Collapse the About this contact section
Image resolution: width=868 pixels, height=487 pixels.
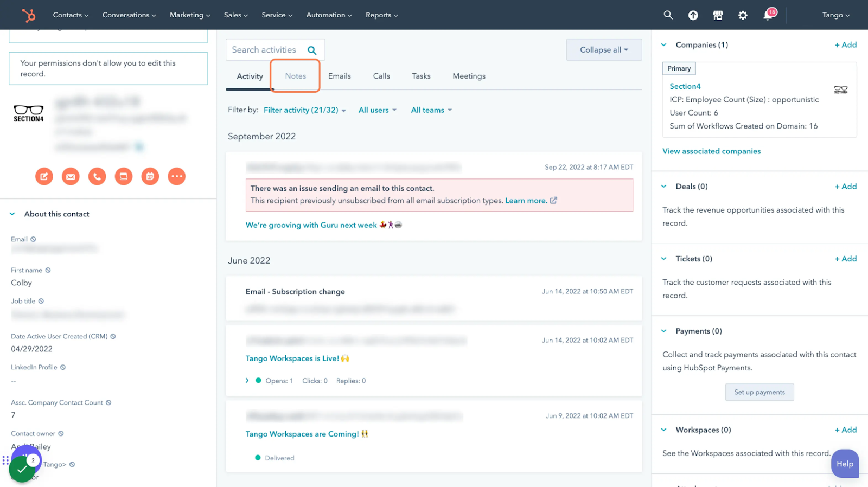click(12, 214)
